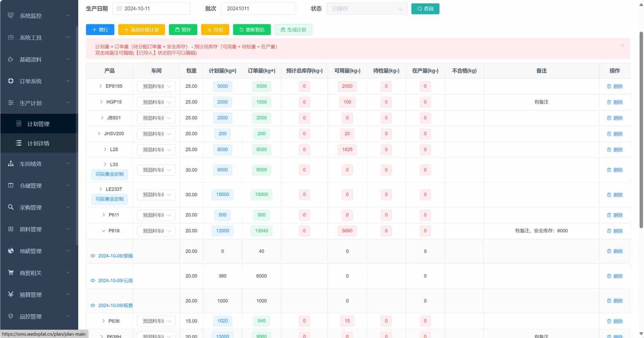
Task: Click the 商贸相关 shopping cart icon
Action: (11, 273)
